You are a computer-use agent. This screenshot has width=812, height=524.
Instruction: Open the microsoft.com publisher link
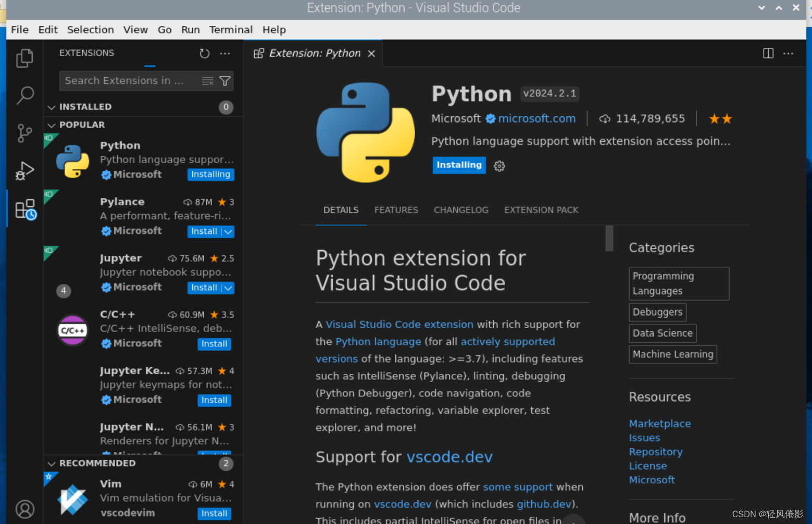(536, 119)
